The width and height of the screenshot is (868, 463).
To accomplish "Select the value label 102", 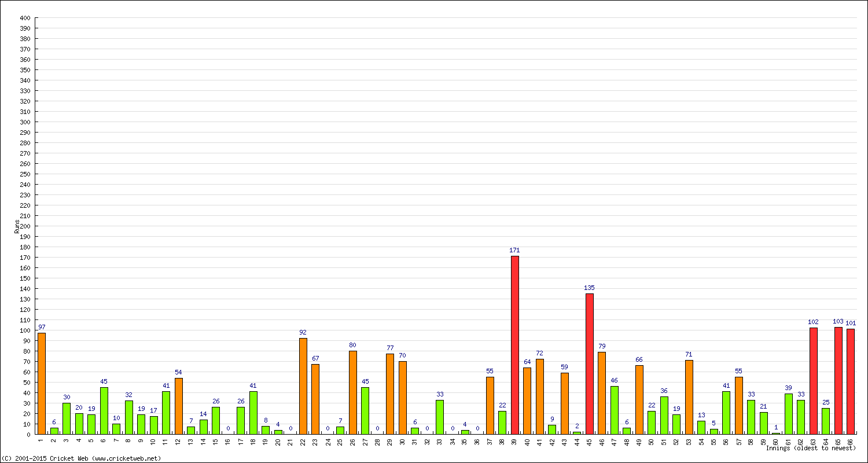I will coord(813,322).
